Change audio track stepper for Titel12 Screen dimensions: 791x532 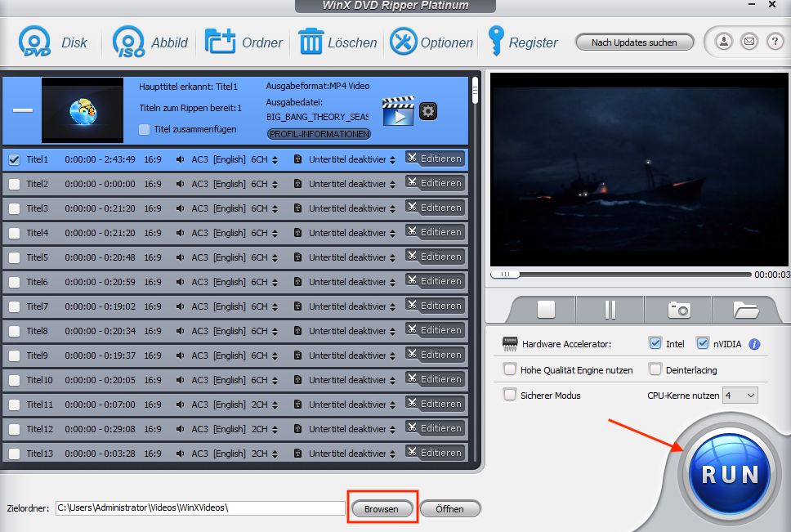coord(275,430)
